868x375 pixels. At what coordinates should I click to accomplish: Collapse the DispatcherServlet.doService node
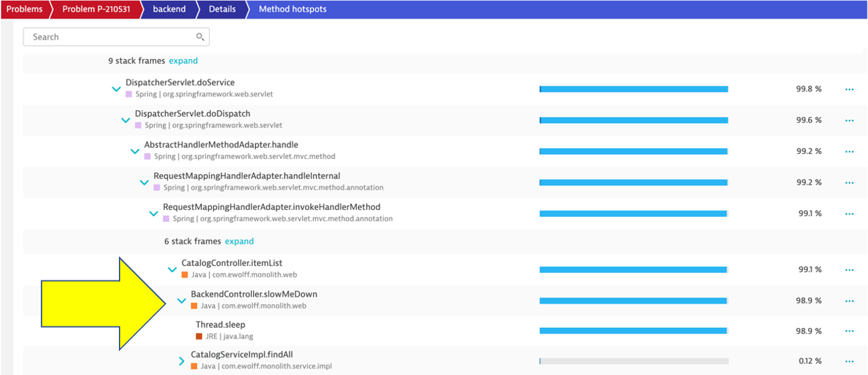(117, 89)
